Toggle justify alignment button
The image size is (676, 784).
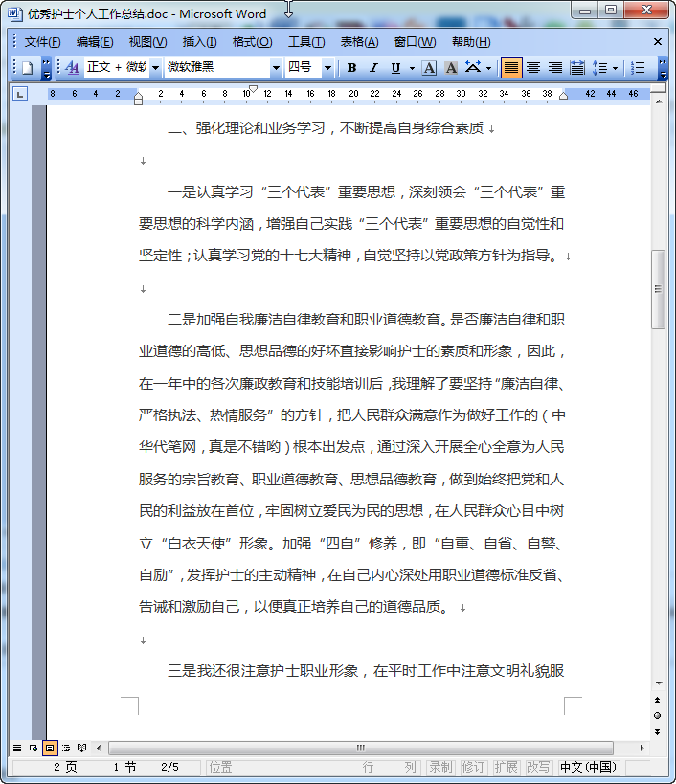point(511,68)
